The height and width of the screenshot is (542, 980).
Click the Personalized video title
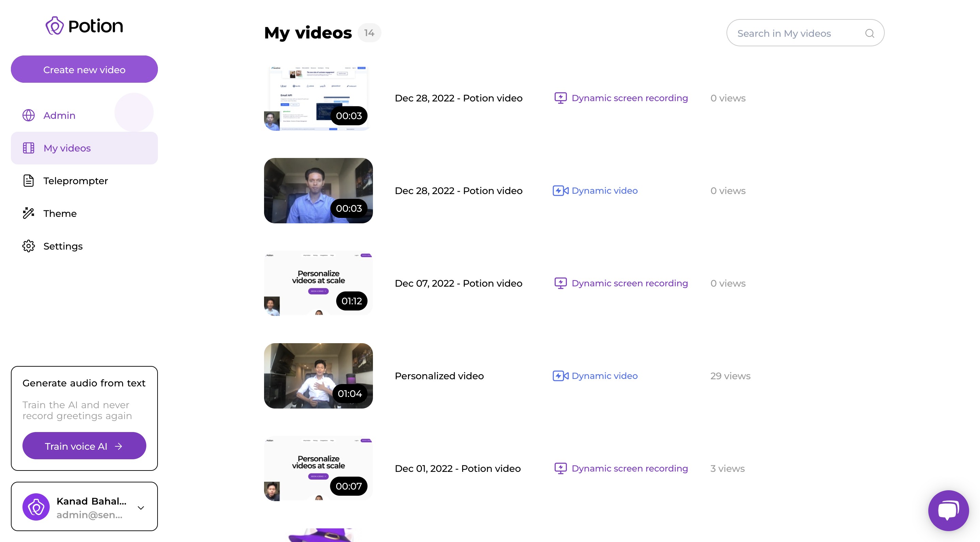click(439, 376)
